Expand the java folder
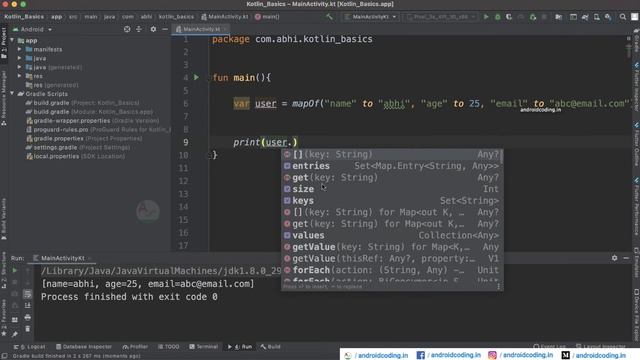Viewport: 640px width, 360px height. (20, 58)
